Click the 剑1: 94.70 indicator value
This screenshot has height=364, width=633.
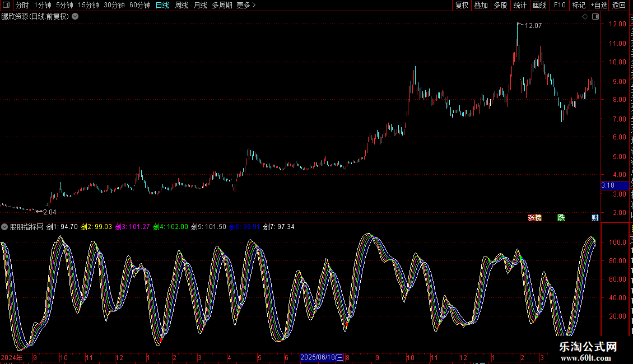(x=62, y=227)
